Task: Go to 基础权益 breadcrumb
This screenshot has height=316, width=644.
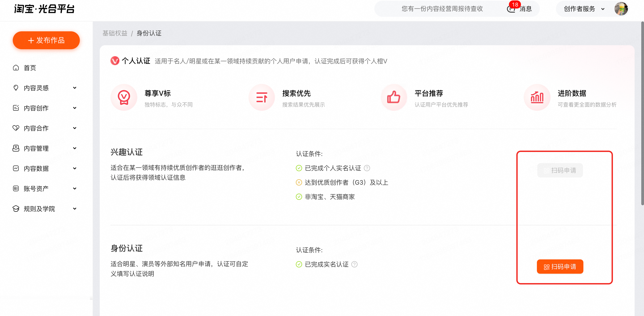Action: coord(115,33)
